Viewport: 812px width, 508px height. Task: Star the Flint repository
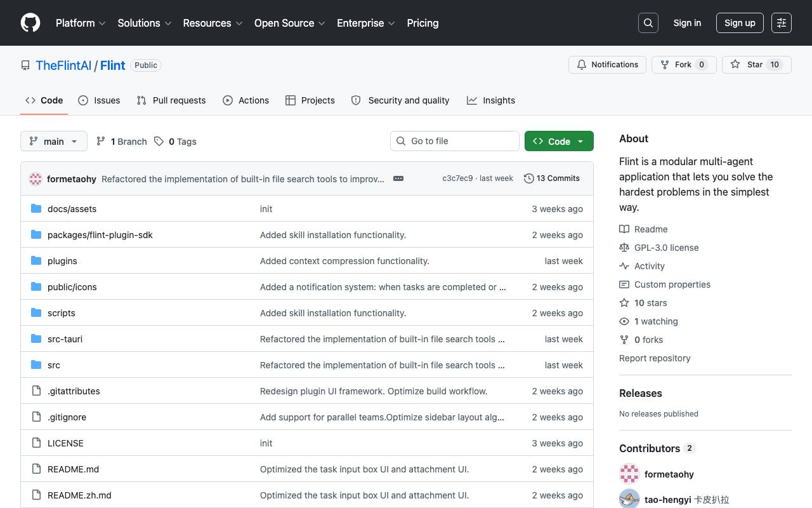pos(756,65)
